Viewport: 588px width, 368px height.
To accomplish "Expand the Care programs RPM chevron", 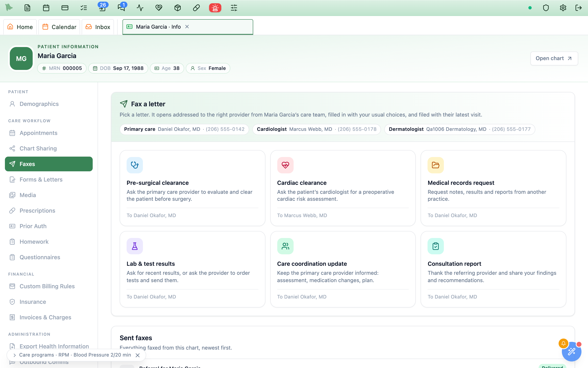I will [x=14, y=355].
